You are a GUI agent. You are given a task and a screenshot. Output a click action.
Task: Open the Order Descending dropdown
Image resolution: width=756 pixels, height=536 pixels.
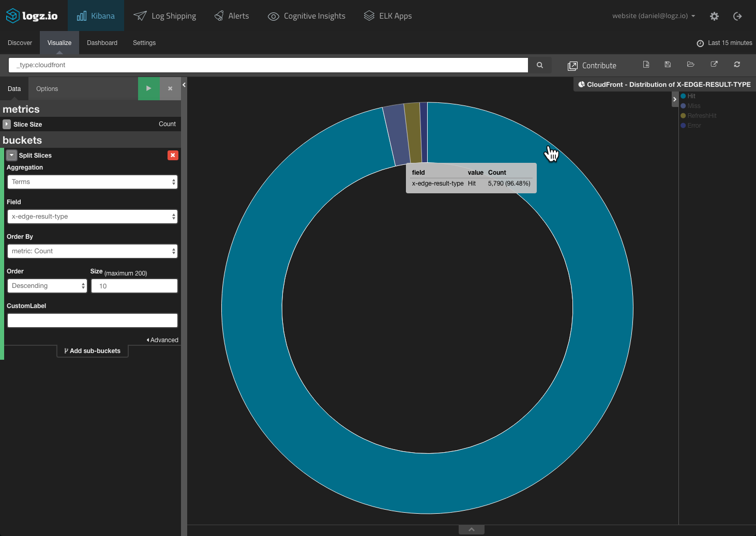[x=47, y=286]
